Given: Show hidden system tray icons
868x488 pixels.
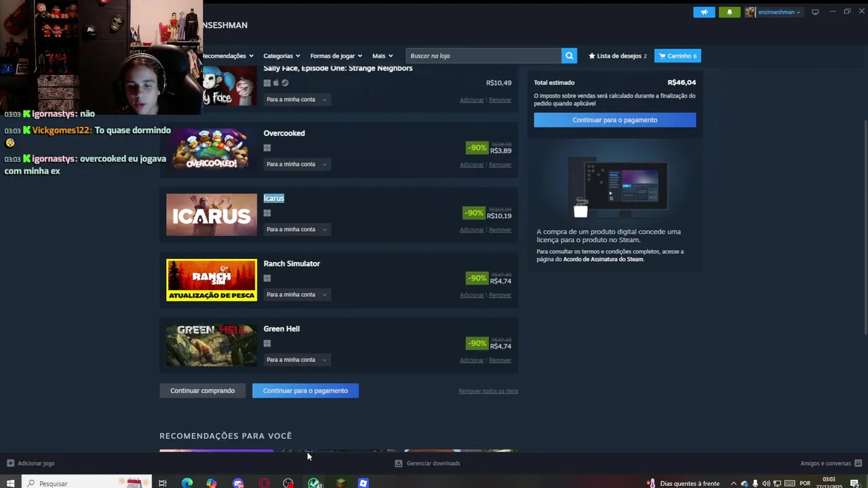Looking at the screenshot, I should [x=733, y=483].
